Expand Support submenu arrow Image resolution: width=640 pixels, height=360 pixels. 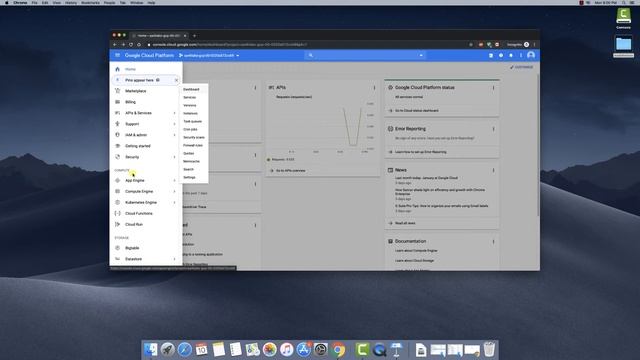click(174, 124)
